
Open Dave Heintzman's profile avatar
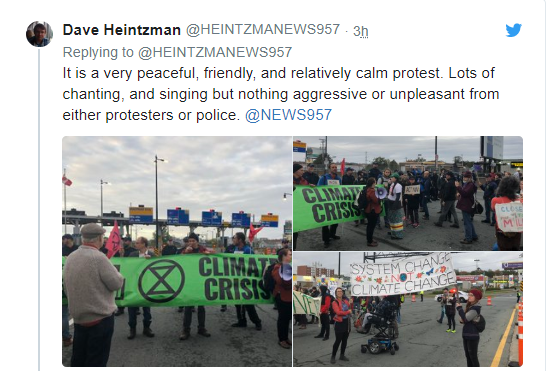(39, 34)
